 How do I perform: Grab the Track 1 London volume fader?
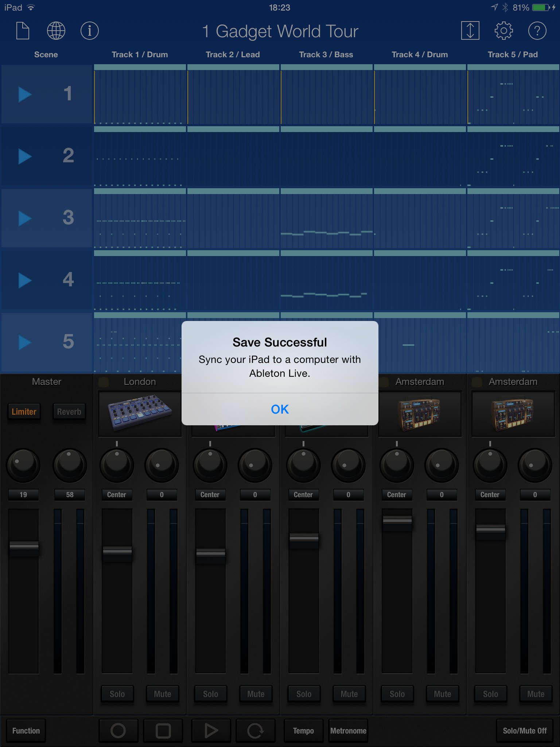click(x=117, y=553)
